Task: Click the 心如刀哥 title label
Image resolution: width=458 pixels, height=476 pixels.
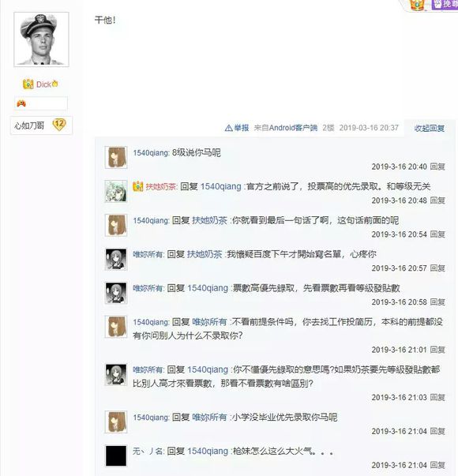Action: [29, 126]
